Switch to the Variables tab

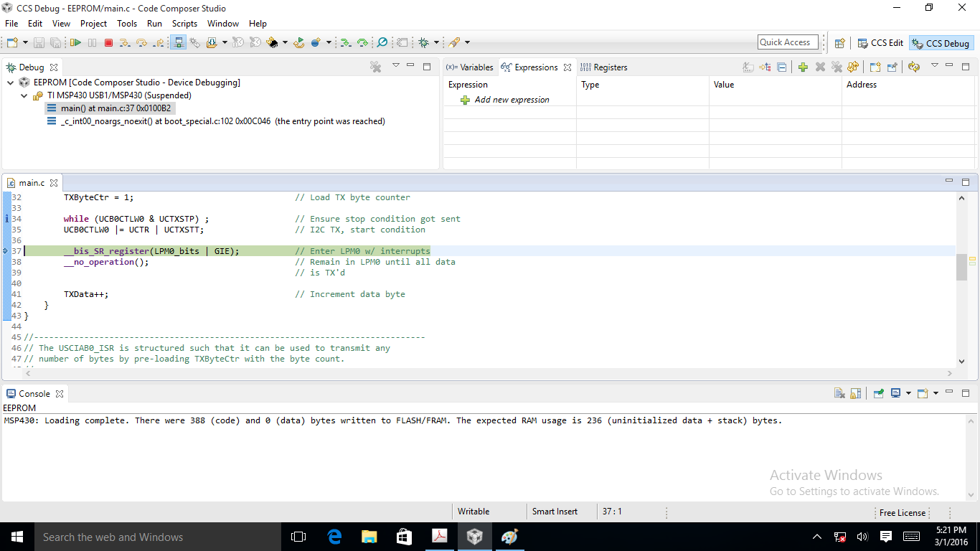click(x=470, y=67)
